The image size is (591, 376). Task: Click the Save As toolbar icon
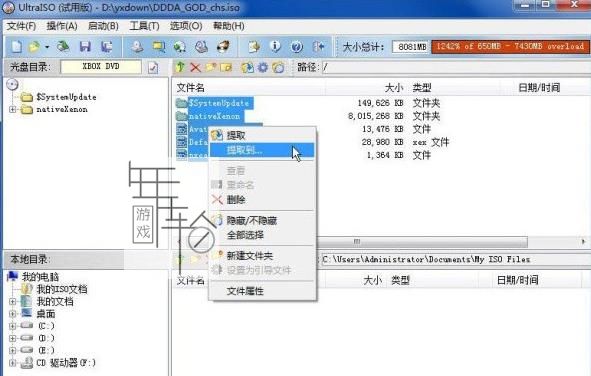[107, 47]
